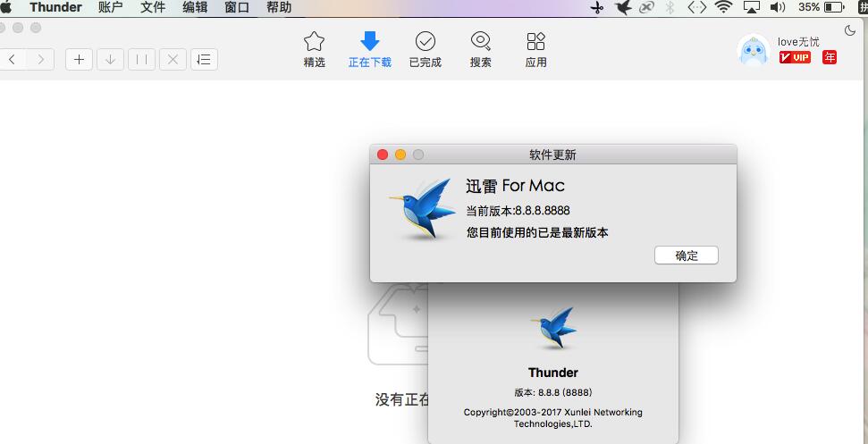The height and width of the screenshot is (444, 868).
Task: Open the AirPlay display menu
Action: pos(752,7)
